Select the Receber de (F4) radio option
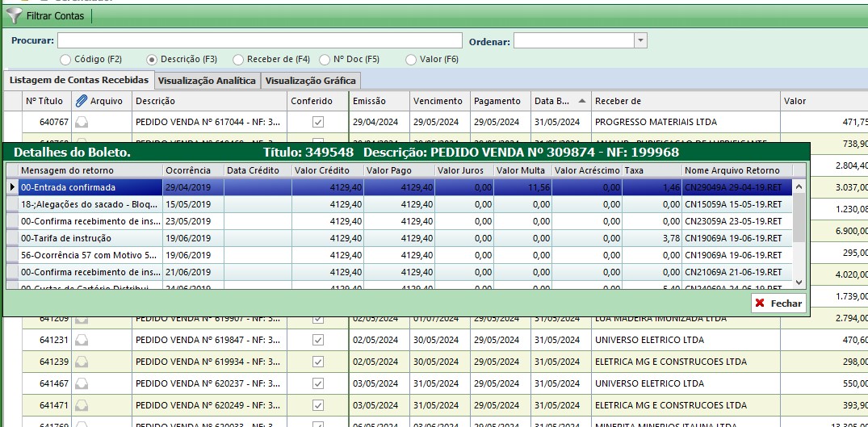This screenshot has width=868, height=427. pos(238,59)
